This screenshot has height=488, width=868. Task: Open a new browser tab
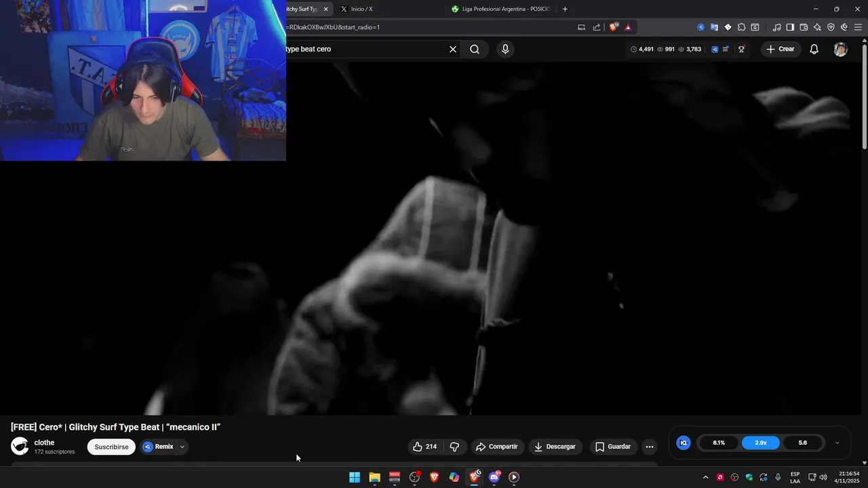tap(565, 9)
